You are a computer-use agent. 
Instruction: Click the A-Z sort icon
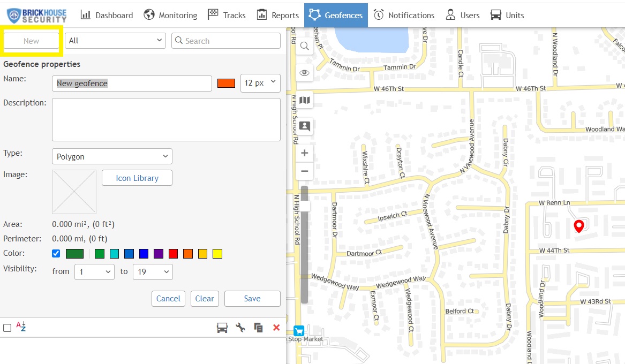pos(21,327)
